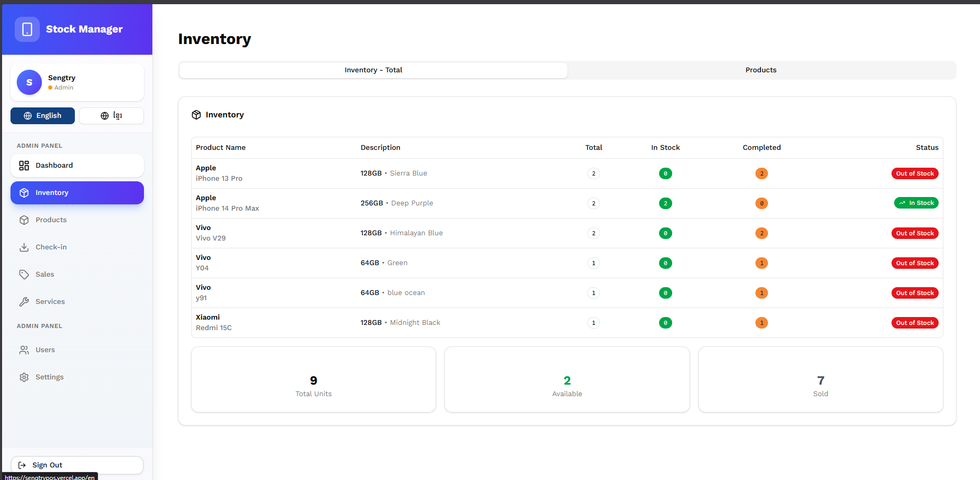Go to Products in the sidebar
The width and height of the screenshot is (980, 480).
(x=77, y=220)
